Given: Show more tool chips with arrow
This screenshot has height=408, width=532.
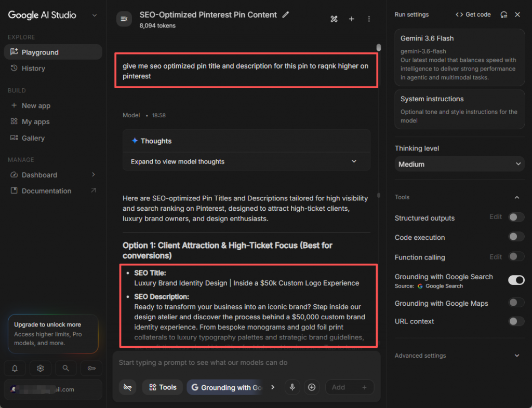Looking at the screenshot, I should pyautogui.click(x=273, y=387).
